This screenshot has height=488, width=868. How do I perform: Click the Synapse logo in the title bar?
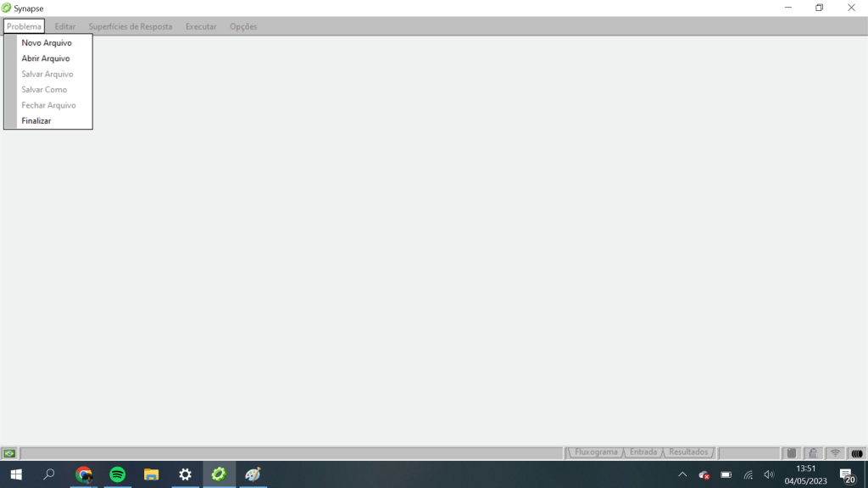point(6,8)
